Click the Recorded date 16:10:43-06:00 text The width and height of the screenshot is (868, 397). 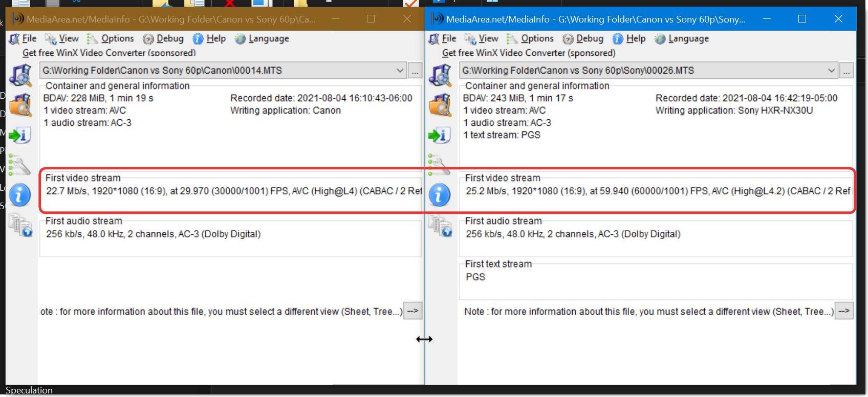click(x=321, y=98)
